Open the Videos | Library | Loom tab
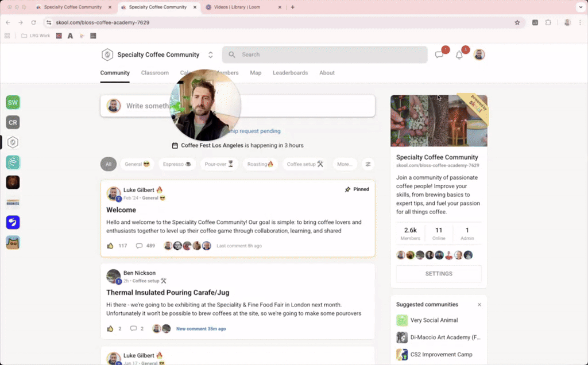This screenshot has width=588, height=365. (x=243, y=7)
